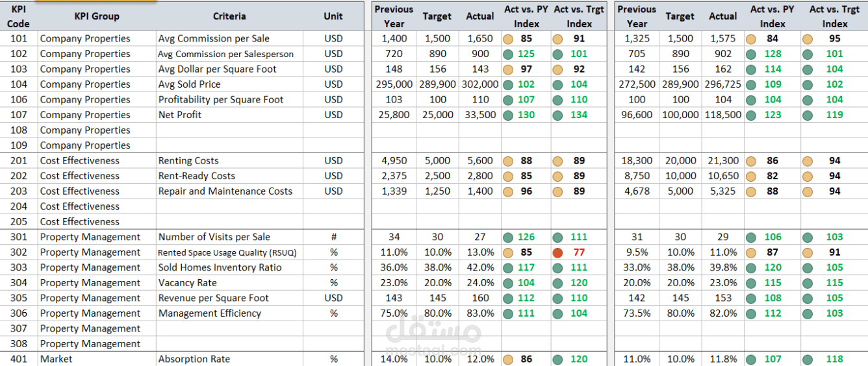Screen dimensions: 868x366
Task: Click the actual value 10,650
Action: (x=723, y=176)
